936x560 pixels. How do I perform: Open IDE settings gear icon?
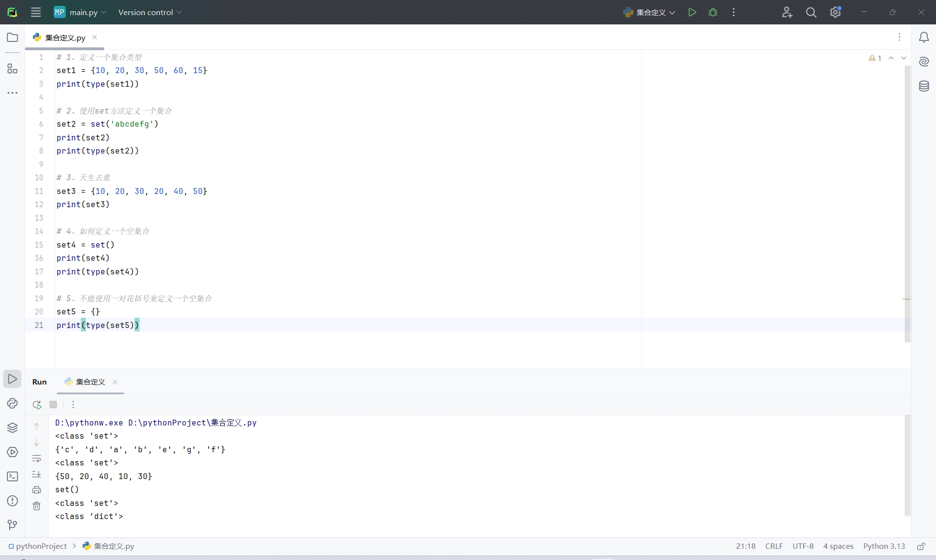click(x=835, y=12)
